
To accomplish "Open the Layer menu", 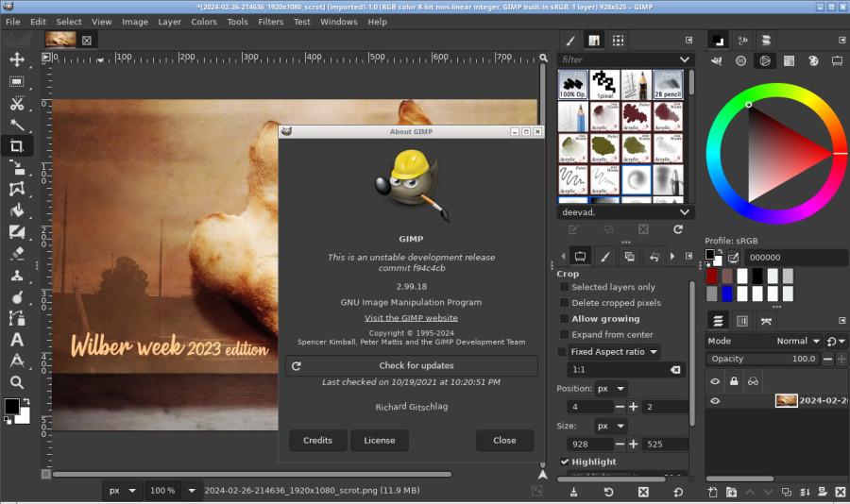I will click(170, 22).
